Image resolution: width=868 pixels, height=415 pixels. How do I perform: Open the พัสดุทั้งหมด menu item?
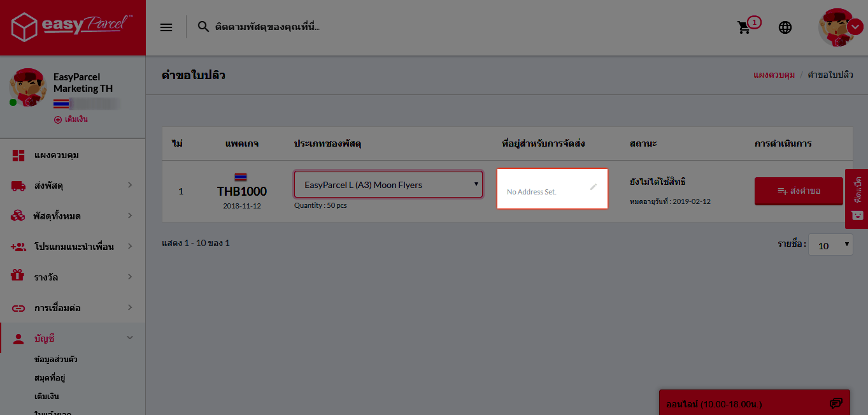57,216
